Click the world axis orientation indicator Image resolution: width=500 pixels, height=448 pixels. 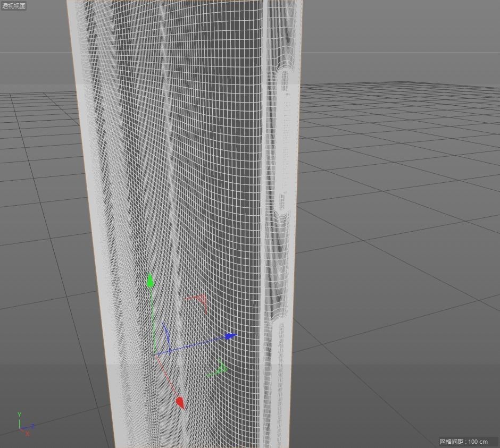pyautogui.click(x=25, y=424)
